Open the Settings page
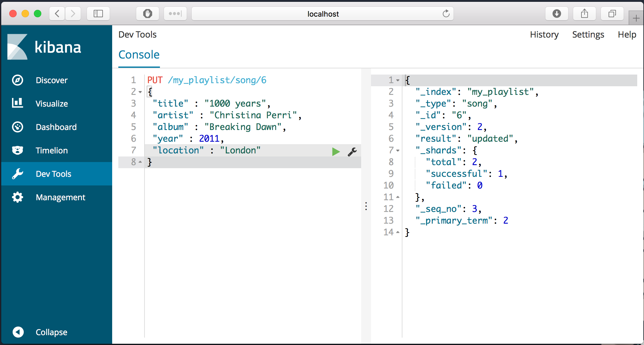The image size is (644, 345). click(588, 34)
